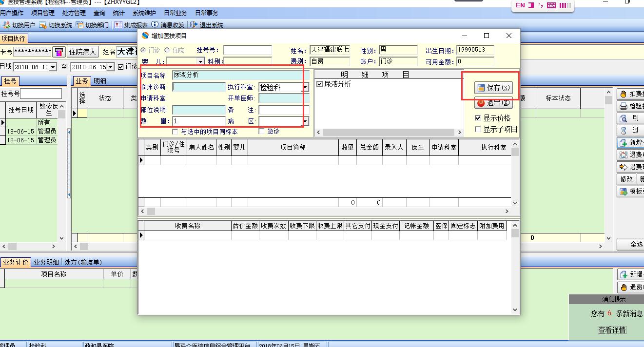Select the 项目执行 tab

point(14,39)
